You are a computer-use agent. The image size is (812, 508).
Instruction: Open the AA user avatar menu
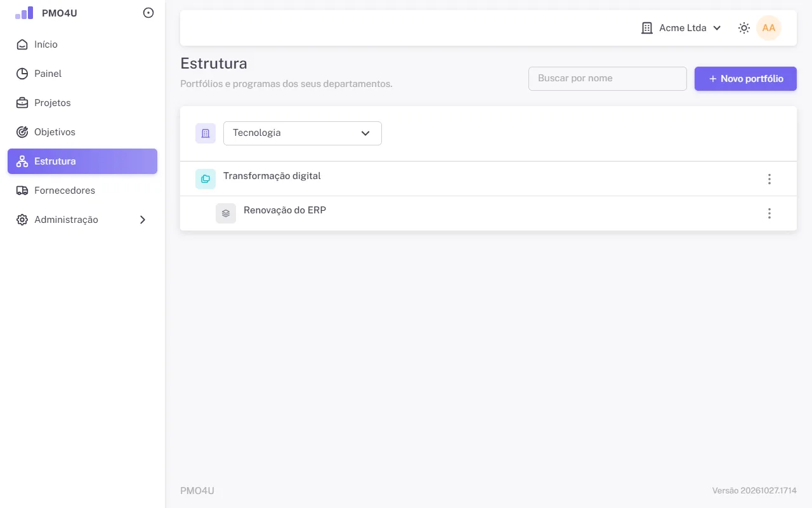[769, 28]
